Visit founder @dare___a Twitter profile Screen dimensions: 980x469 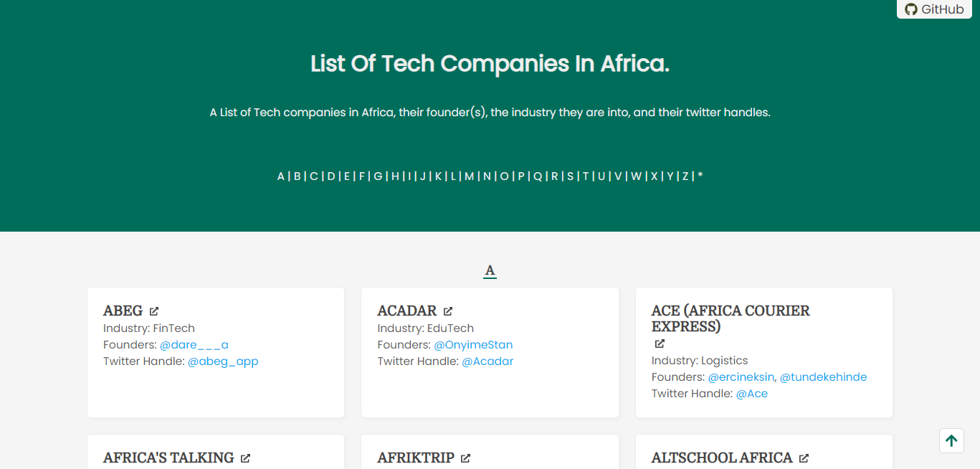click(x=194, y=344)
